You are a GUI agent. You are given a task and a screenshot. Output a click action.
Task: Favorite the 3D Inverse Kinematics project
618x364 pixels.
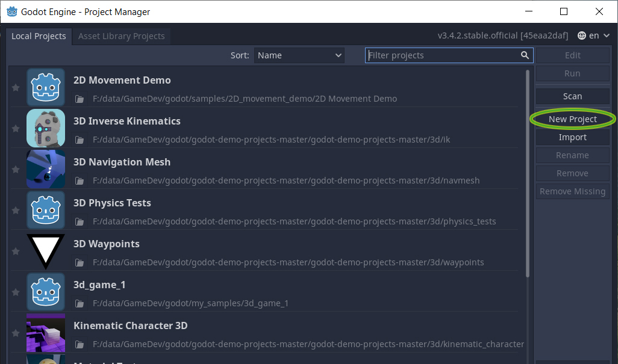click(16, 128)
